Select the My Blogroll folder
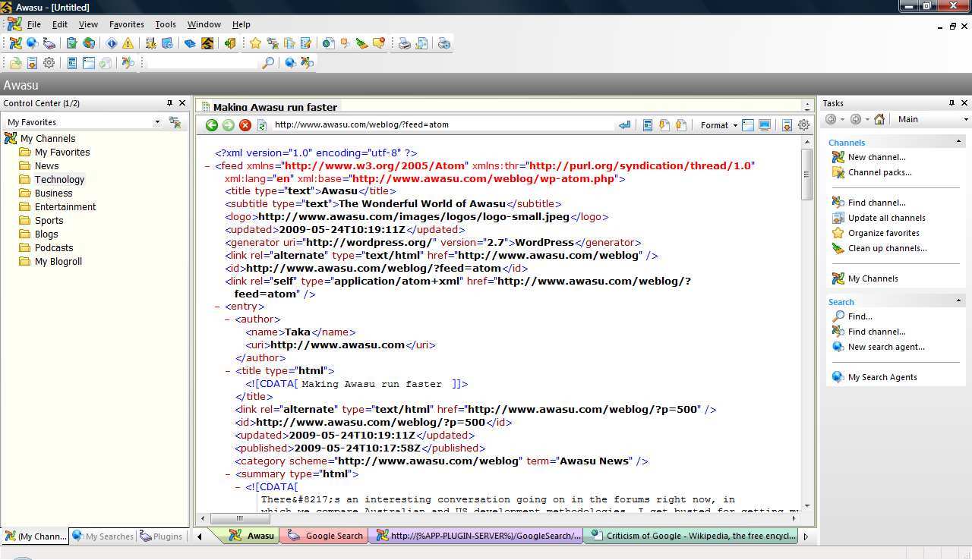The height and width of the screenshot is (560, 972). (58, 262)
